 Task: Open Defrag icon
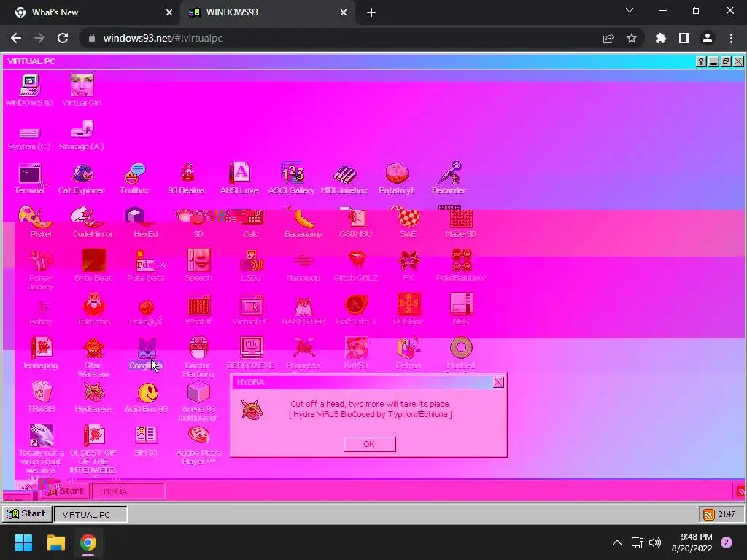tap(409, 354)
